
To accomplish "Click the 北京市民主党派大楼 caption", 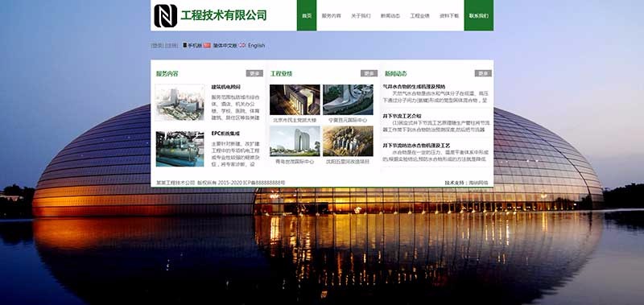I will point(295,120).
